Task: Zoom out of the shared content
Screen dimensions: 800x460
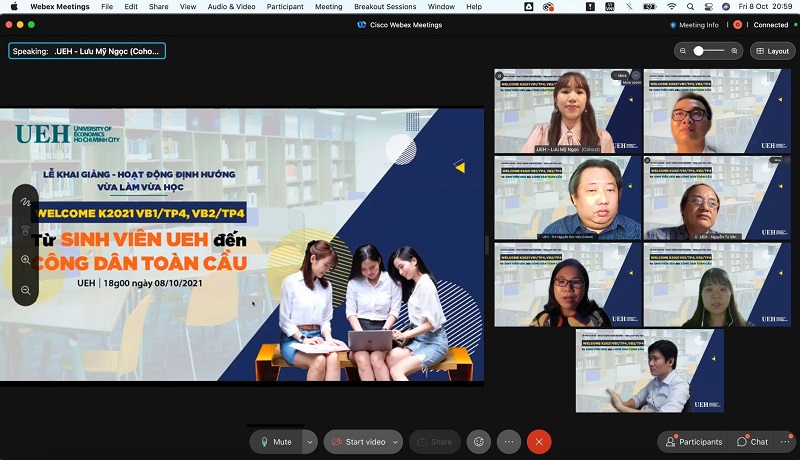Action: coord(26,290)
